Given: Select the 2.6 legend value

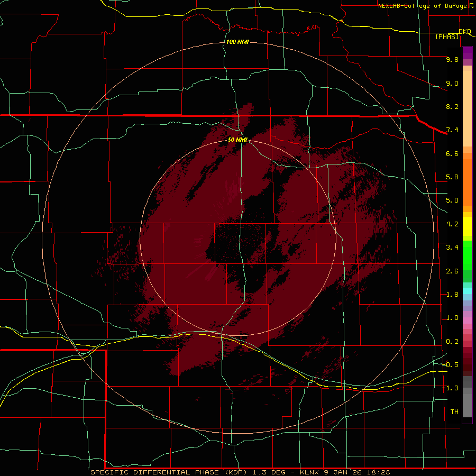Looking at the screenshot, I should [x=452, y=271].
